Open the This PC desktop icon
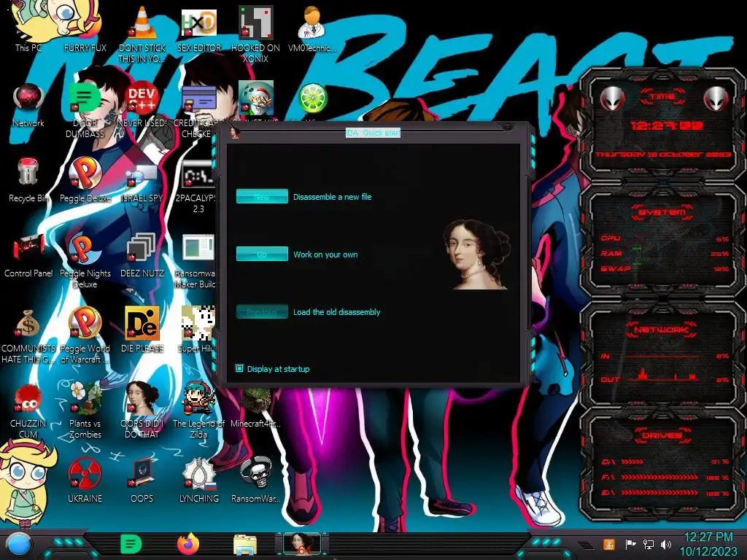 tap(28, 28)
